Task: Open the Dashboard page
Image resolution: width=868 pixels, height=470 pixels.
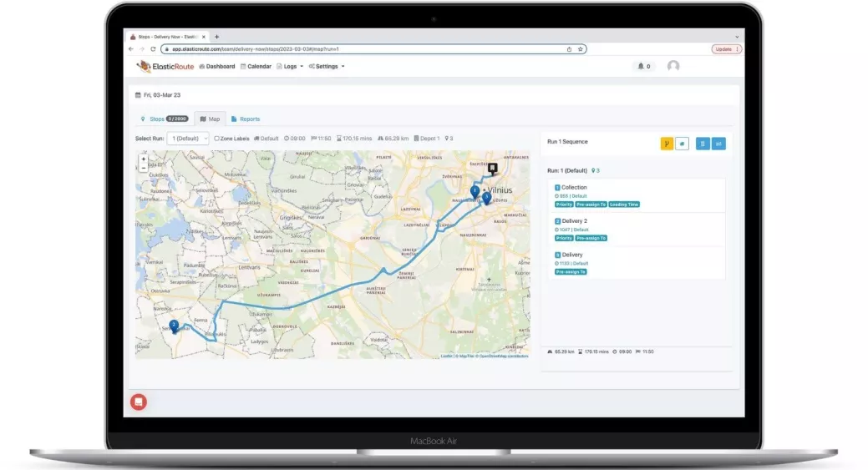Action: [217, 66]
